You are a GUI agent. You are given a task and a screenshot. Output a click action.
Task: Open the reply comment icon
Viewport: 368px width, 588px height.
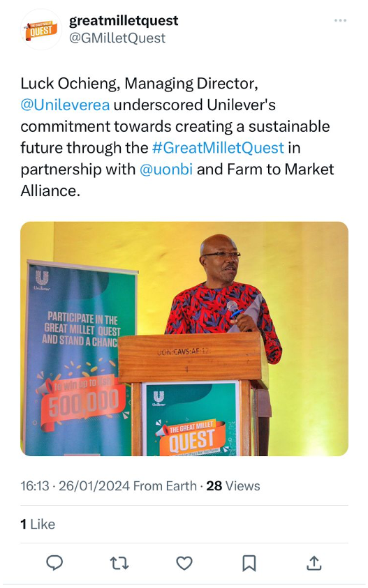[x=54, y=563]
